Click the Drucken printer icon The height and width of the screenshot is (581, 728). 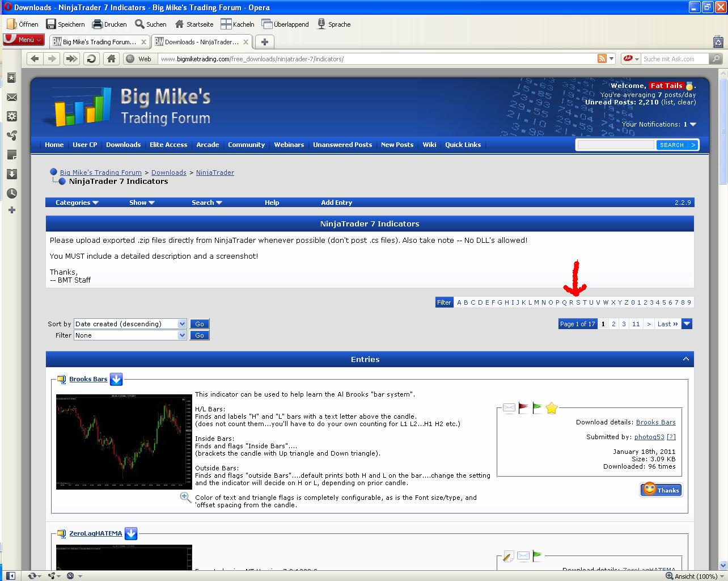[97, 24]
